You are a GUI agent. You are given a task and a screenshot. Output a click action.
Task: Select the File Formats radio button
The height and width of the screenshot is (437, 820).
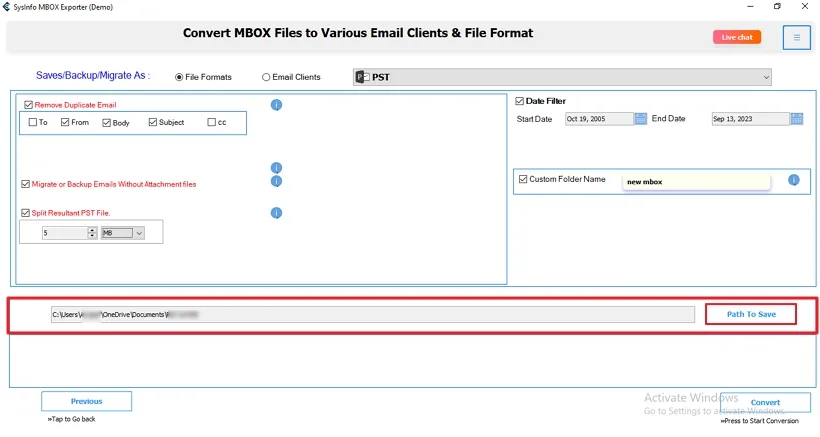[179, 77]
